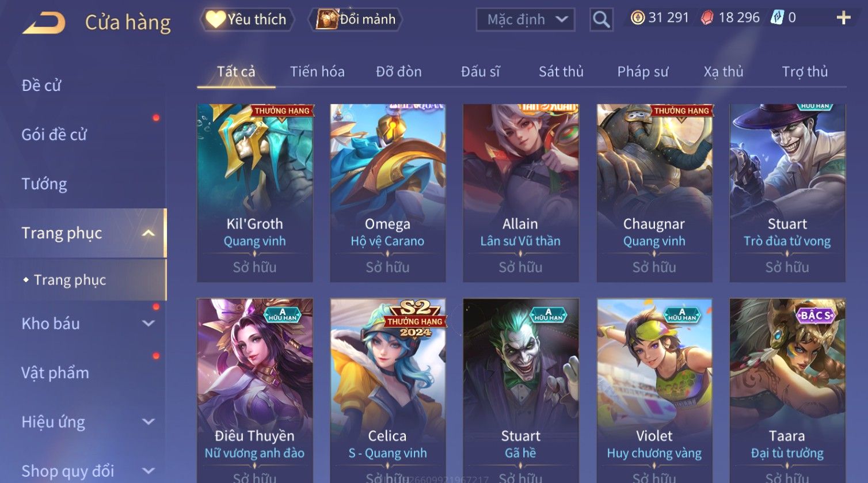Image resolution: width=868 pixels, height=483 pixels.
Task: Go back using the arrow icon
Action: pos(44,23)
